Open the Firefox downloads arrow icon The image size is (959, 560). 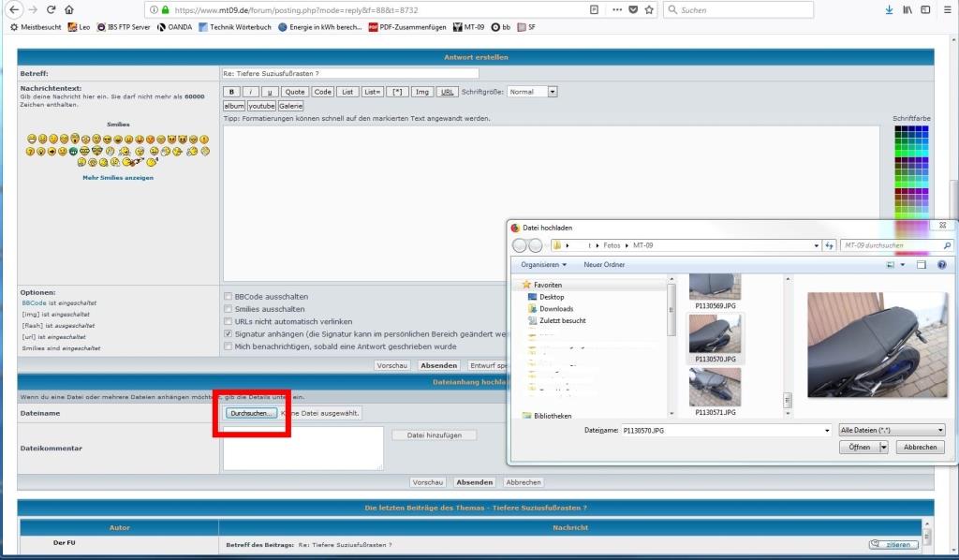coord(889,9)
